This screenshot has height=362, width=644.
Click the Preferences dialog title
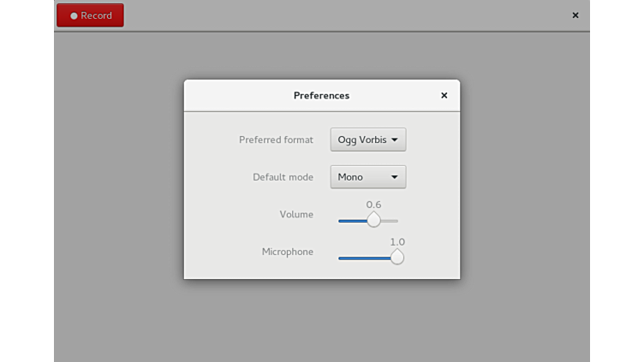(321, 96)
